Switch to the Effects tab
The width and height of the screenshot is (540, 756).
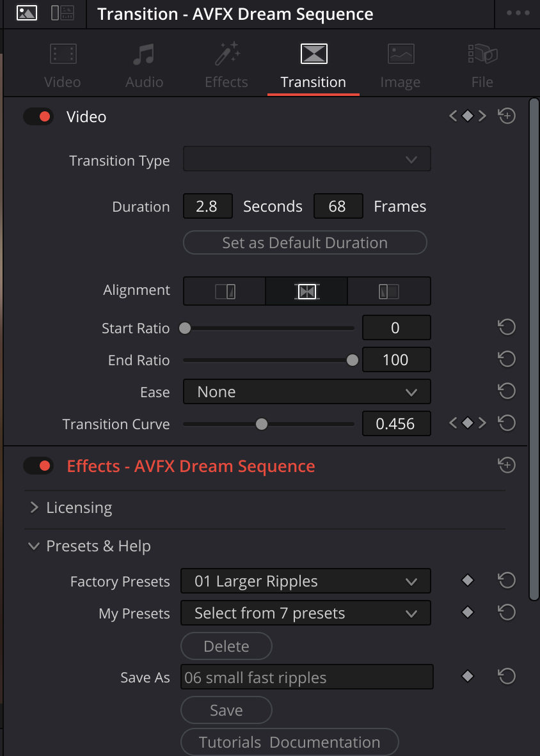(x=226, y=66)
